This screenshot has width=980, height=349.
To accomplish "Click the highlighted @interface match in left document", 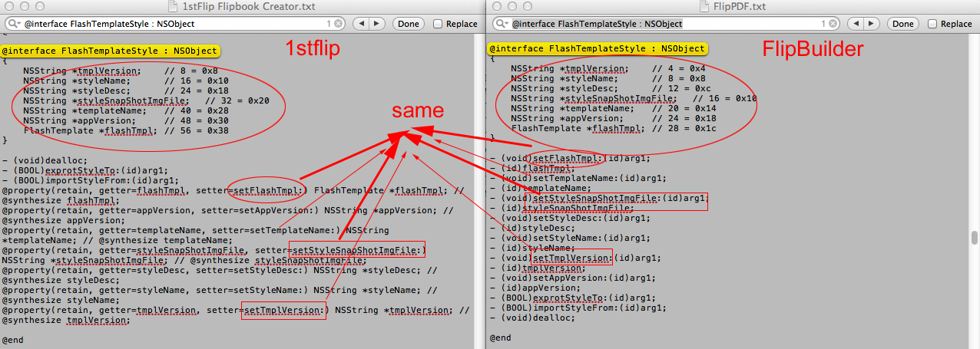I will click(x=111, y=51).
